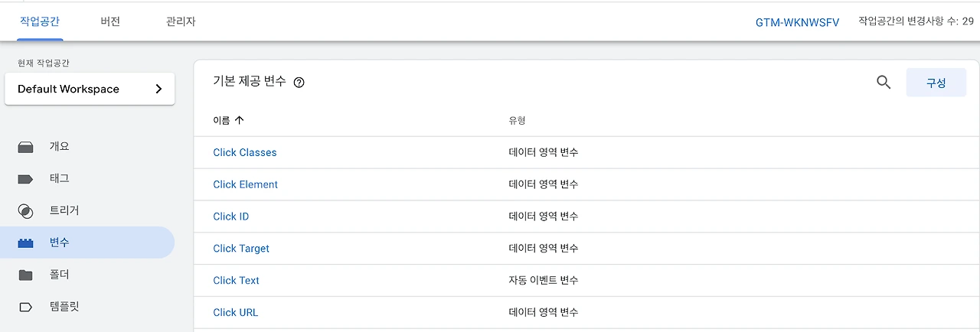
Task: Click the 템플릿 template icon in sidebar
Action: 25,308
